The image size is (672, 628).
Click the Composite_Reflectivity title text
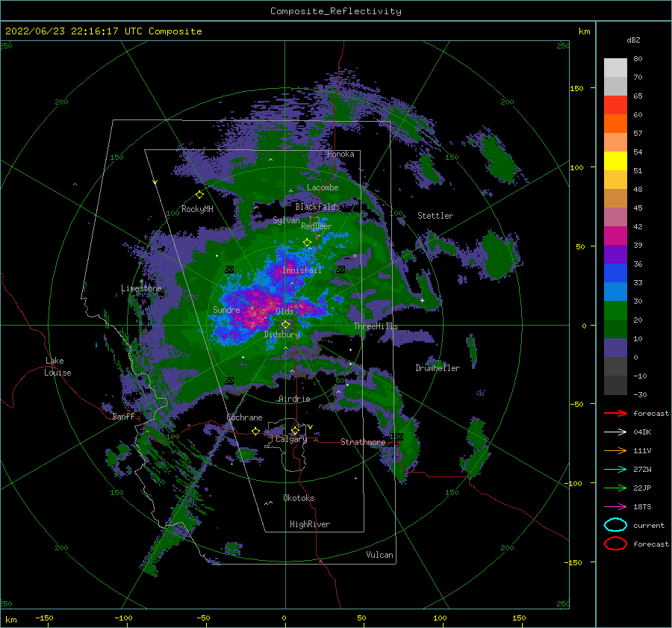336,11
